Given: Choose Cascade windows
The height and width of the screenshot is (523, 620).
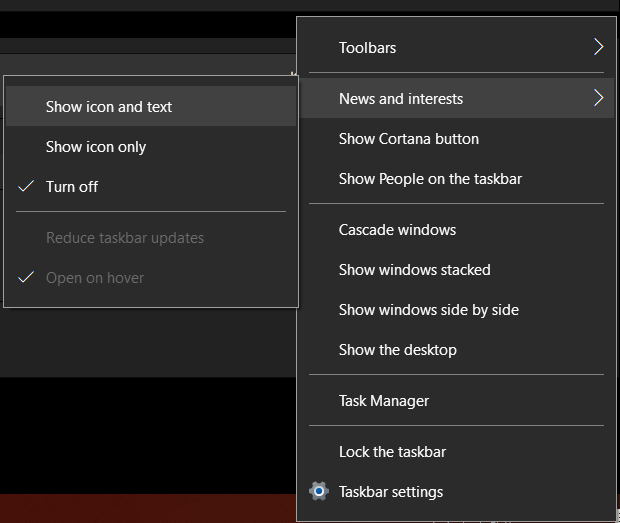Looking at the screenshot, I should 397,230.
